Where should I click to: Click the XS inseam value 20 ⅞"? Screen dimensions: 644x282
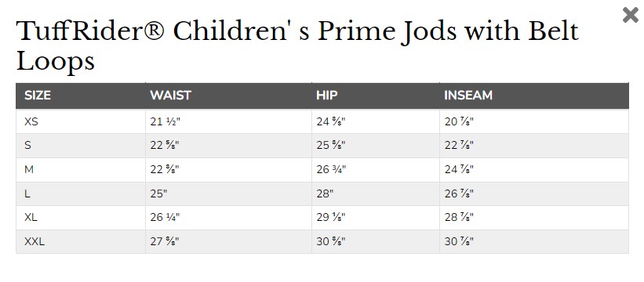[x=459, y=121]
